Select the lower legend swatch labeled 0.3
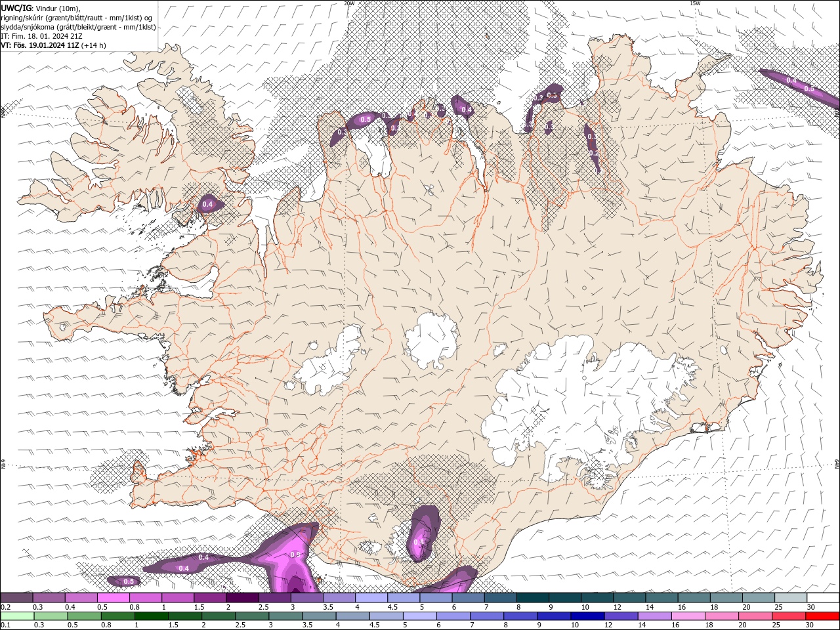 pyautogui.click(x=51, y=616)
